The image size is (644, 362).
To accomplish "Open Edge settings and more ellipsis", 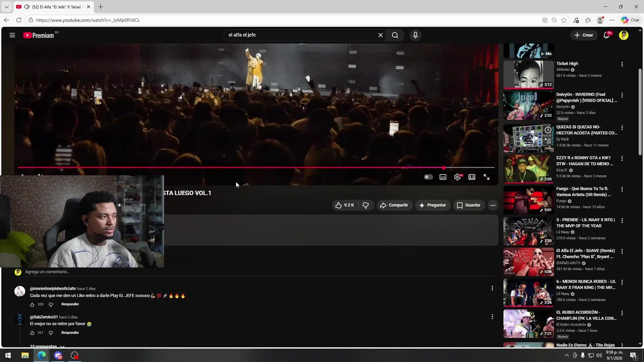I will coord(612,20).
